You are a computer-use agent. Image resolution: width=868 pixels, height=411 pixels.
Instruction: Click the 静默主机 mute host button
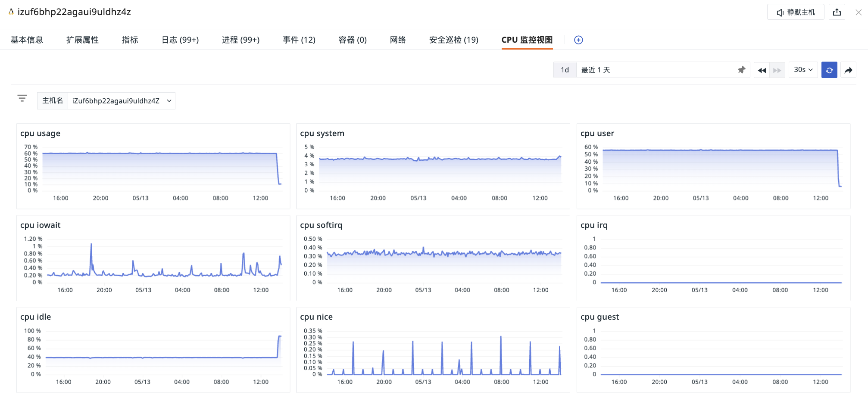pos(796,12)
